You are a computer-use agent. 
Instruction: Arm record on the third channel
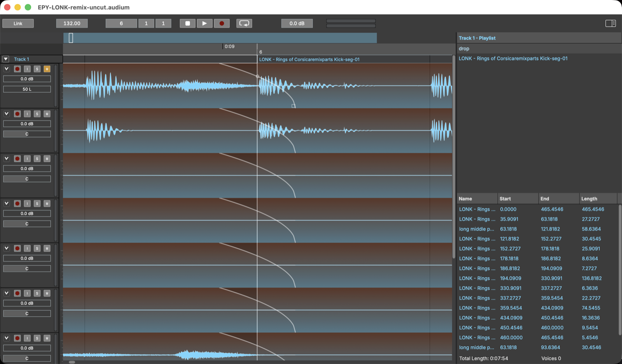[x=17, y=158]
